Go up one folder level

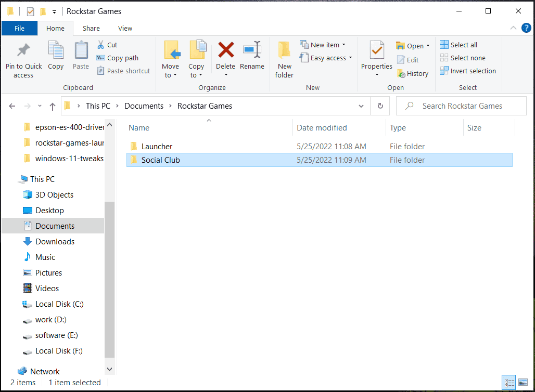point(52,107)
